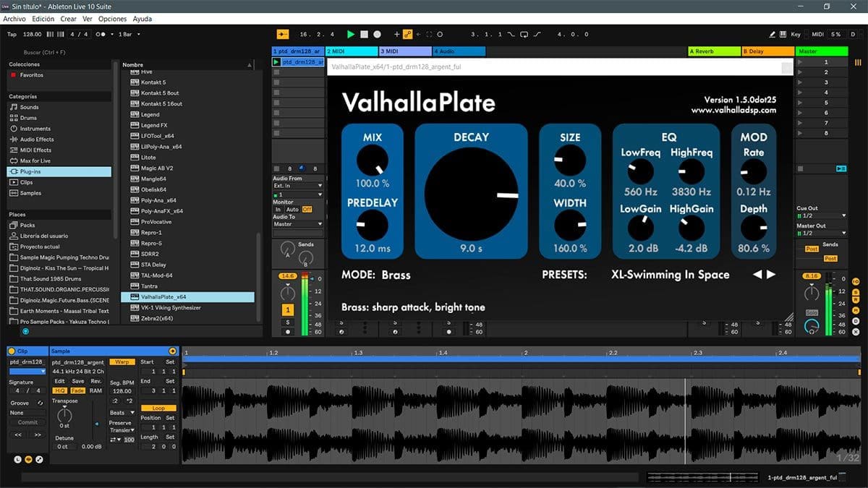The image size is (868, 488).
Task: Open the quantization 1 Bar menu
Action: (x=129, y=34)
